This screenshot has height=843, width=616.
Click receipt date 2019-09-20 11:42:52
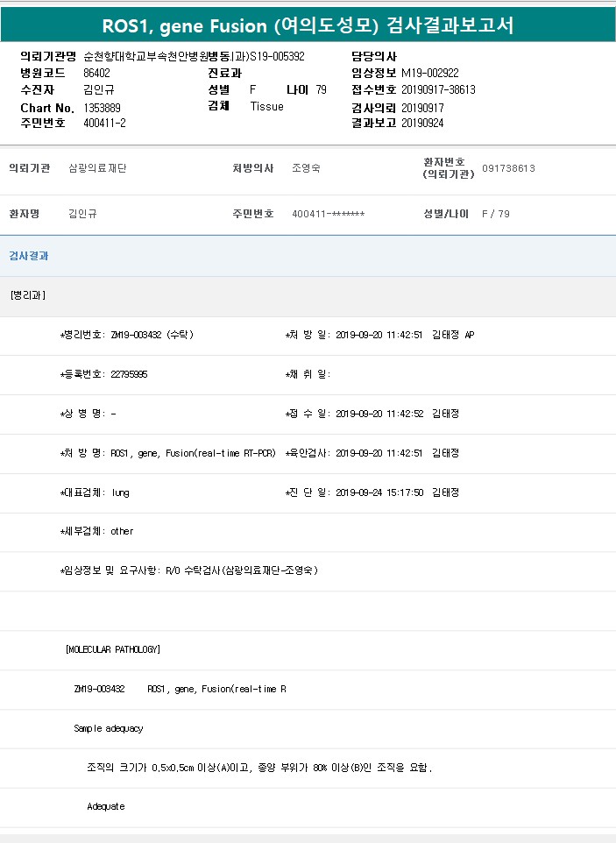379,414
